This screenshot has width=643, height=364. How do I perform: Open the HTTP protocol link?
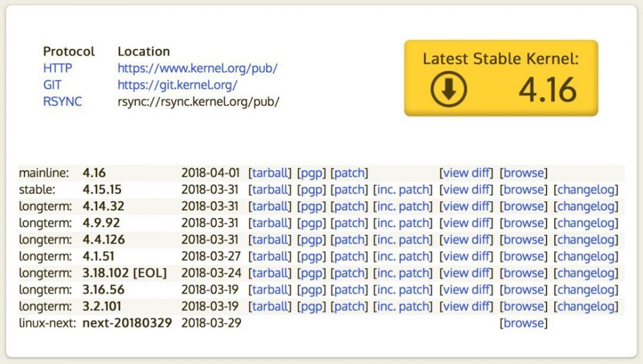57,68
